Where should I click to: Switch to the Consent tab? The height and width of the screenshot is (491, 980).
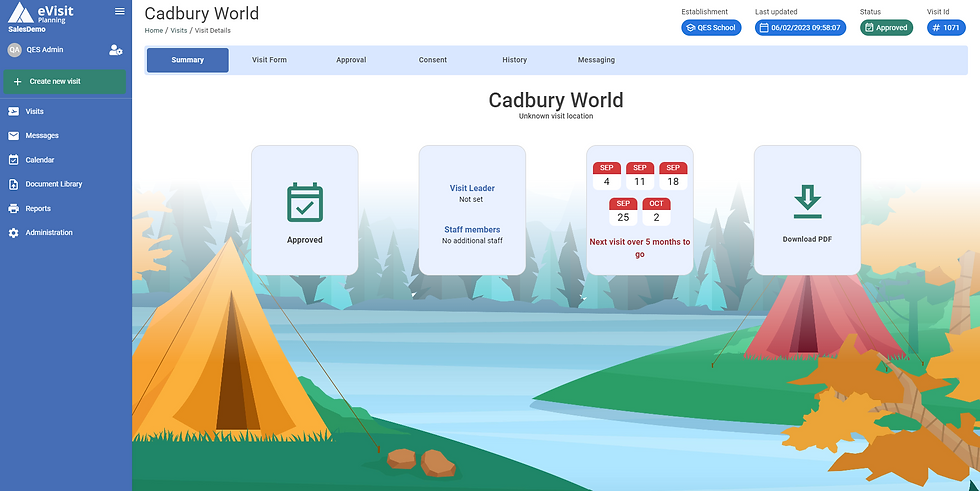[x=432, y=60]
